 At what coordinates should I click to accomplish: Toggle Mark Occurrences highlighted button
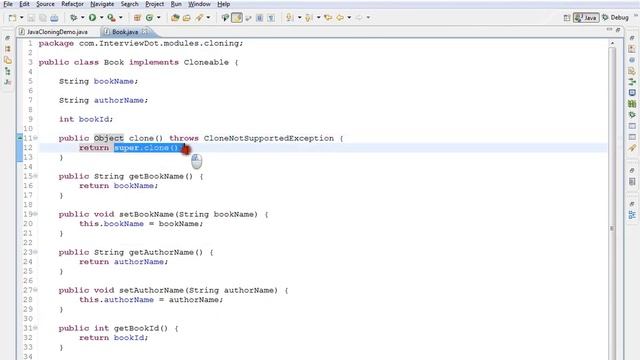click(237, 18)
